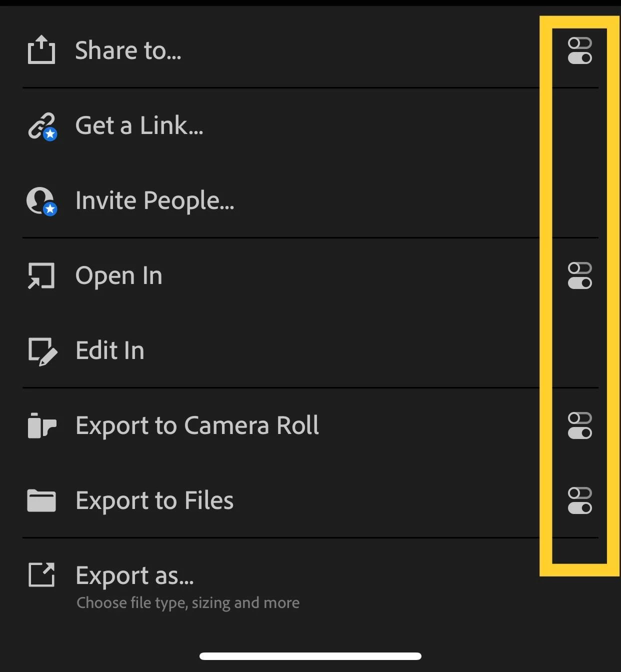The width and height of the screenshot is (621, 672).
Task: Choose Export to Camera Roll text
Action: [197, 425]
